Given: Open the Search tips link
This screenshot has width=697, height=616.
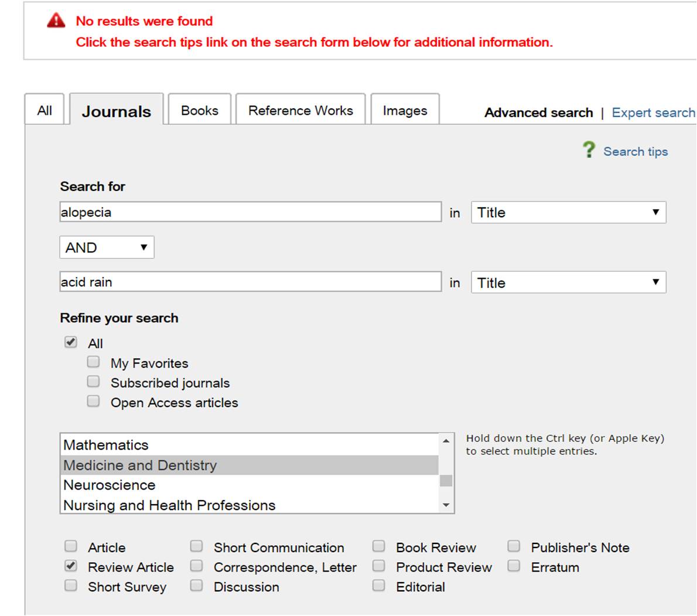Looking at the screenshot, I should tap(635, 152).
